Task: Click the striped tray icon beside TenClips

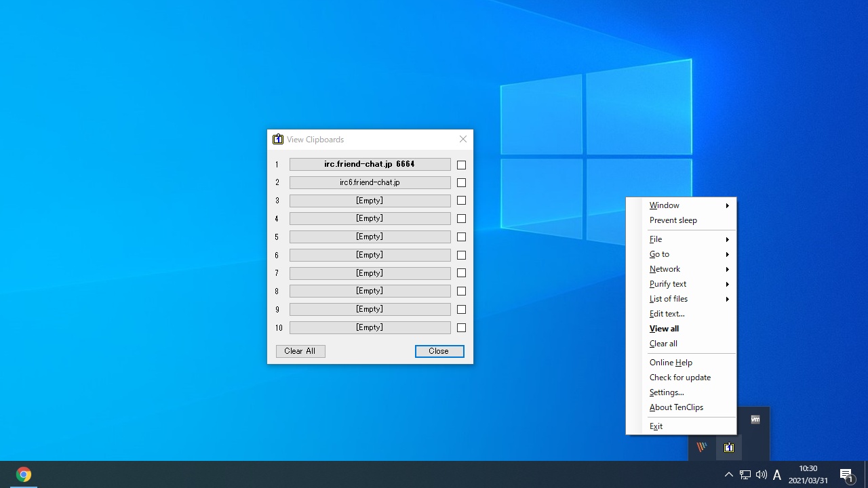Action: tap(702, 447)
